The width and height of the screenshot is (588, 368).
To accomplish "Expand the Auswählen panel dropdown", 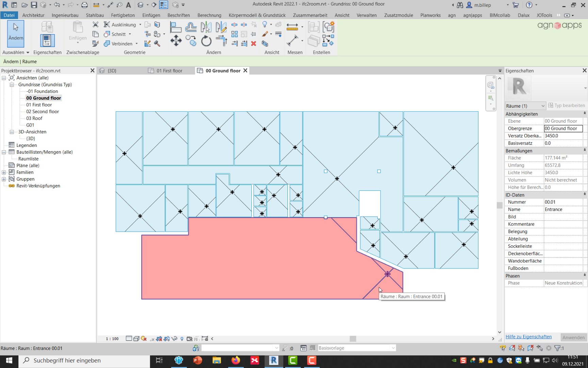I will pyautogui.click(x=28, y=52).
